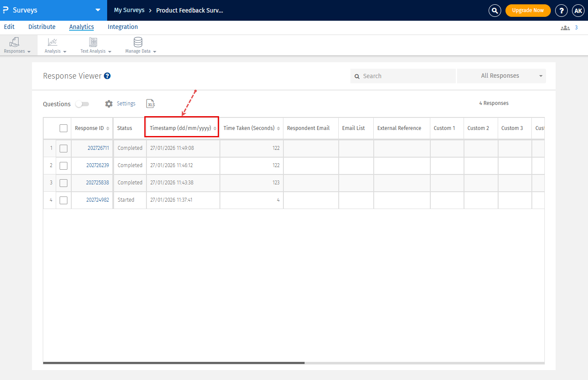This screenshot has width=588, height=380.
Task: Sort by Timestamp column arrows
Action: (215, 128)
